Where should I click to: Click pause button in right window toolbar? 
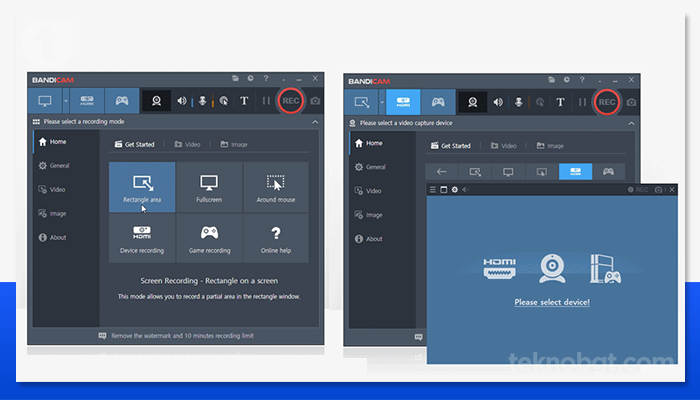[x=582, y=102]
